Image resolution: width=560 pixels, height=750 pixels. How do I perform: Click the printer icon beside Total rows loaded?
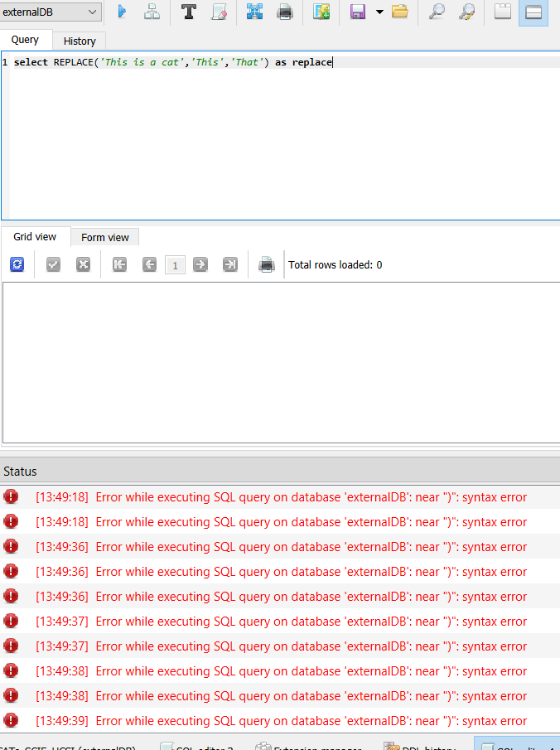click(x=267, y=264)
